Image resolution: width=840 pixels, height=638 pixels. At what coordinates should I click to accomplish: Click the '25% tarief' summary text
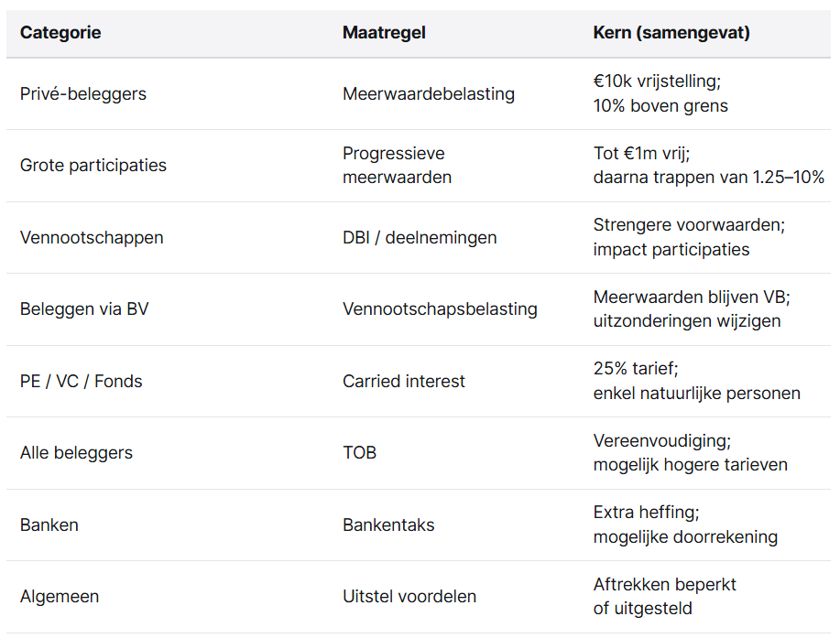[x=634, y=370]
